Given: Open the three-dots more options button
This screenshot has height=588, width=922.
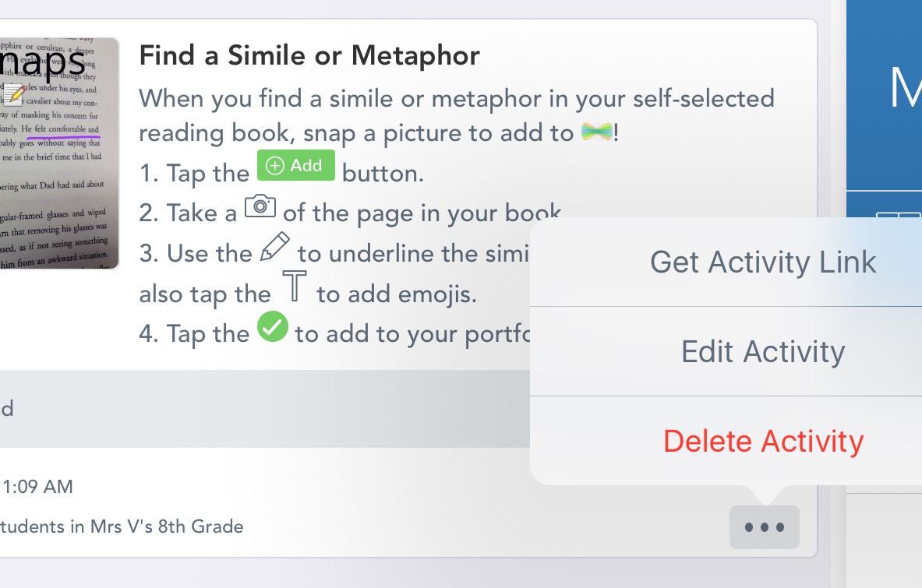Looking at the screenshot, I should tap(764, 527).
